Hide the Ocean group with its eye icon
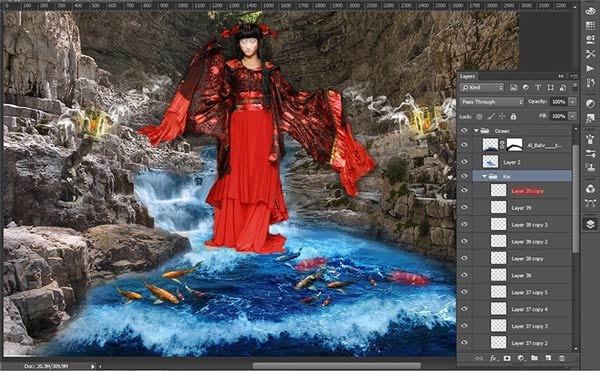The image size is (600, 371). click(464, 131)
